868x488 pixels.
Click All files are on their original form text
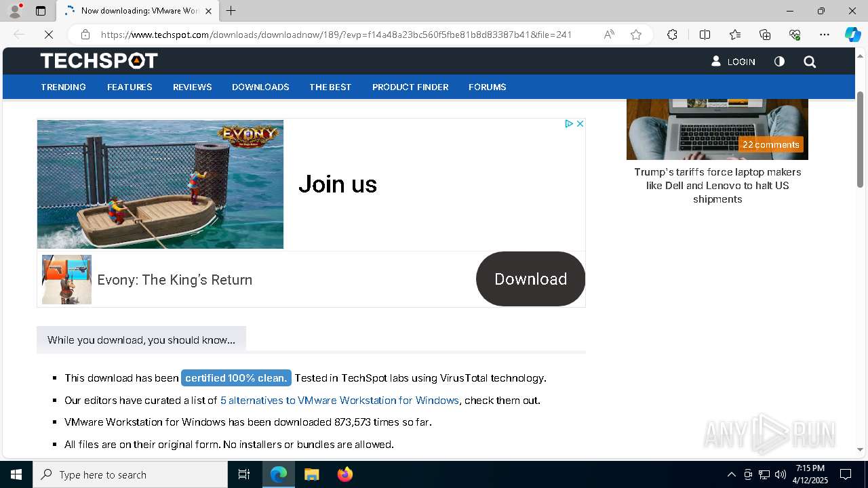229,445
